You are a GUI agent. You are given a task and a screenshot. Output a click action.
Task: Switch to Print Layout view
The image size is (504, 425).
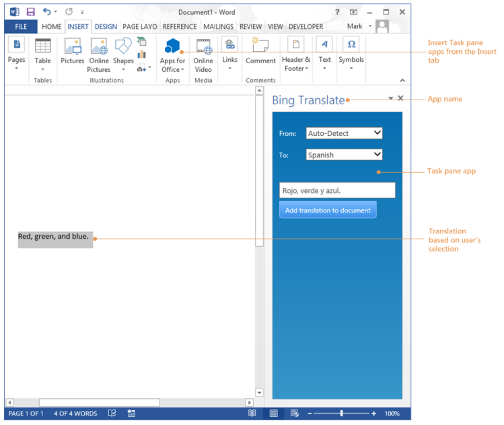click(x=274, y=413)
